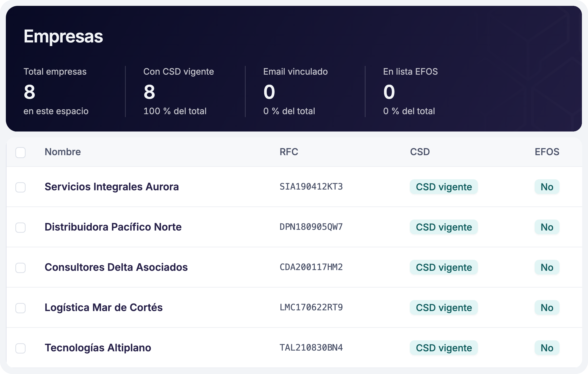Check the box for Distribuidora Pacífico Norte
This screenshot has height=374, width=588.
pyautogui.click(x=20, y=228)
